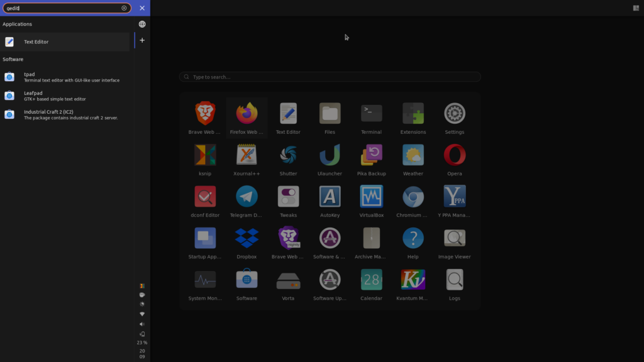This screenshot has width=644, height=362.
Task: Open the dconf Editor app
Action: tap(205, 197)
